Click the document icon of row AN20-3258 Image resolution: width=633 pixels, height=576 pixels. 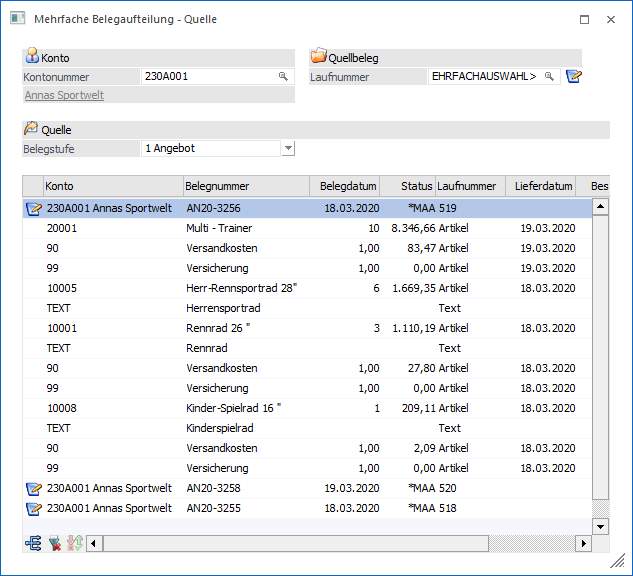[34, 488]
